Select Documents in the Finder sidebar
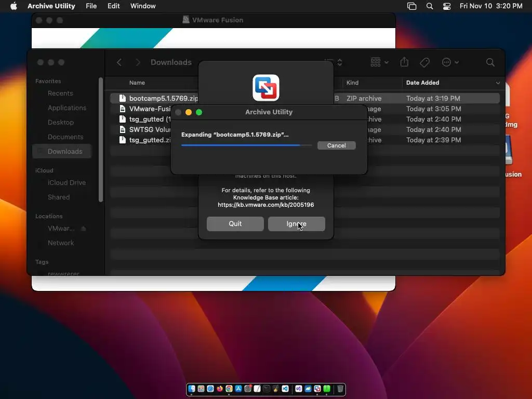532x399 pixels. (65, 137)
